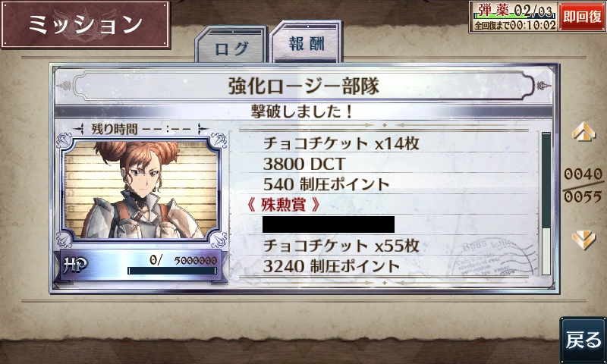Select the 報酬 tab
This screenshot has width=607, height=364.
coord(306,42)
